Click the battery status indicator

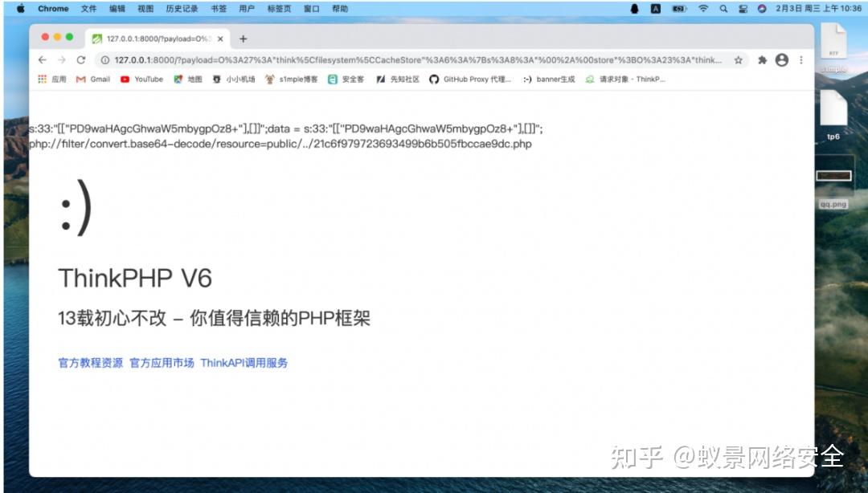click(678, 9)
